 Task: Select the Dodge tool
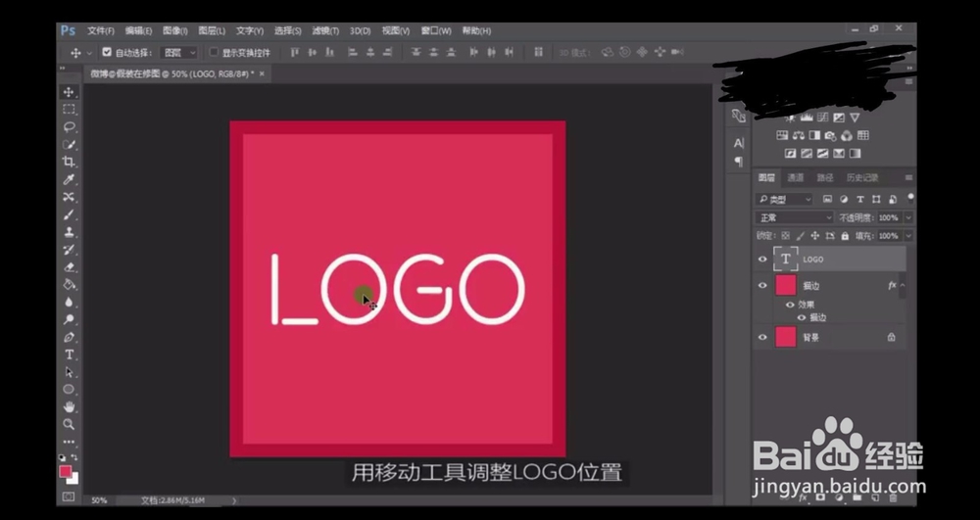(x=69, y=319)
